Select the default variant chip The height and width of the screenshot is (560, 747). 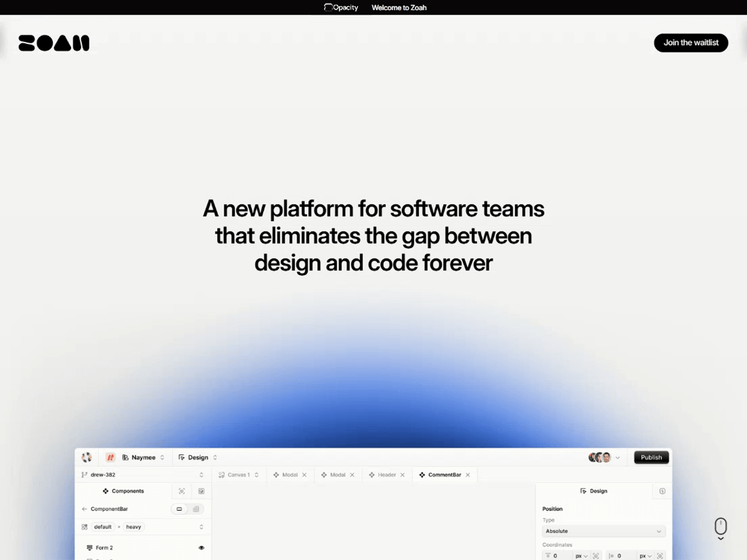click(x=103, y=527)
